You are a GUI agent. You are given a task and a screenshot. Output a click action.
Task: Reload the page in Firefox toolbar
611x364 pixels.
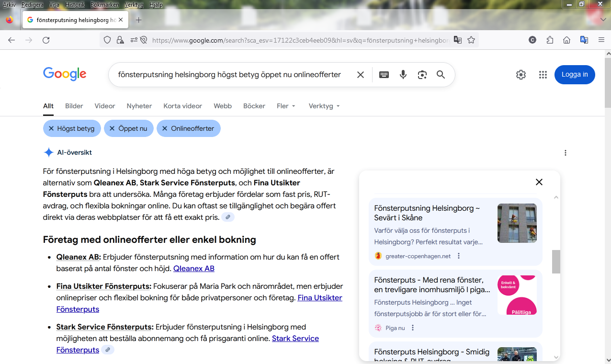46,40
